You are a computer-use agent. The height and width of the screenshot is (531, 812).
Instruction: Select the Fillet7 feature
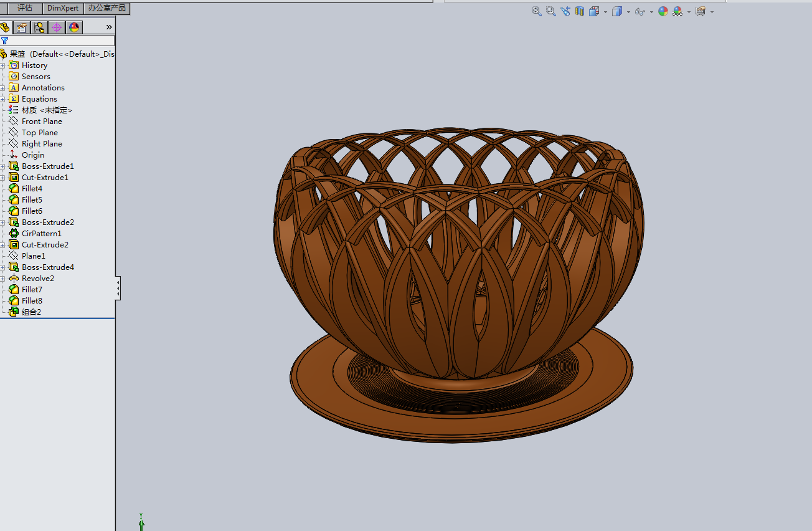click(32, 290)
